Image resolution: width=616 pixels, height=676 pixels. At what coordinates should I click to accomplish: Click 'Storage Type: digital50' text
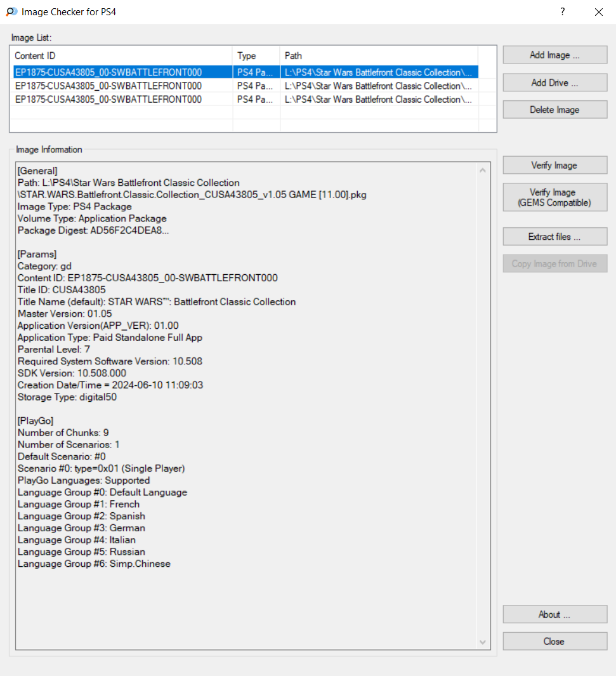coord(67,397)
